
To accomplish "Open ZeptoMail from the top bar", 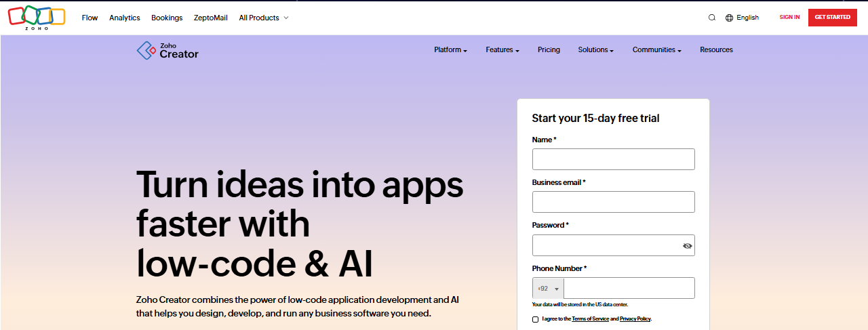I will 211,18.
